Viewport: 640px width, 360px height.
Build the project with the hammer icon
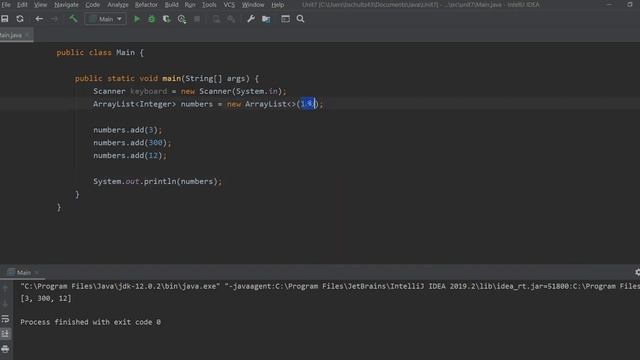point(73,19)
